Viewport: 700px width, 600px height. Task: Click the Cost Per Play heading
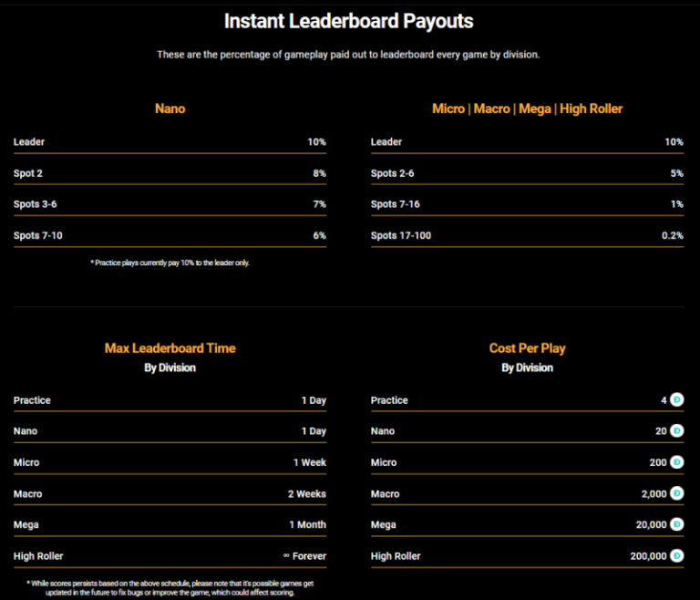(x=527, y=347)
